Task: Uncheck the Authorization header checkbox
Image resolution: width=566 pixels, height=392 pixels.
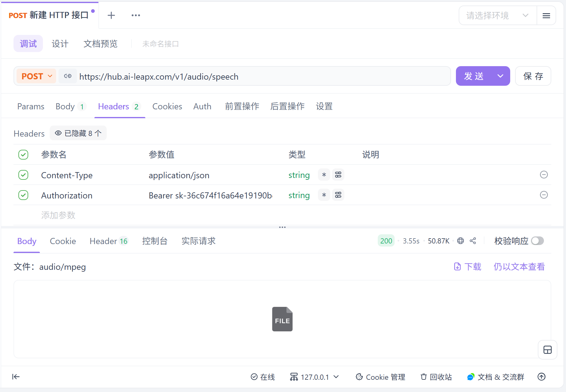Action: 23,195
